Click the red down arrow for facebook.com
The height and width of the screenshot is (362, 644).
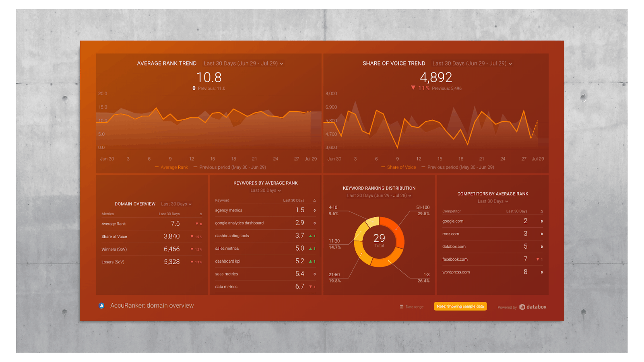(538, 259)
